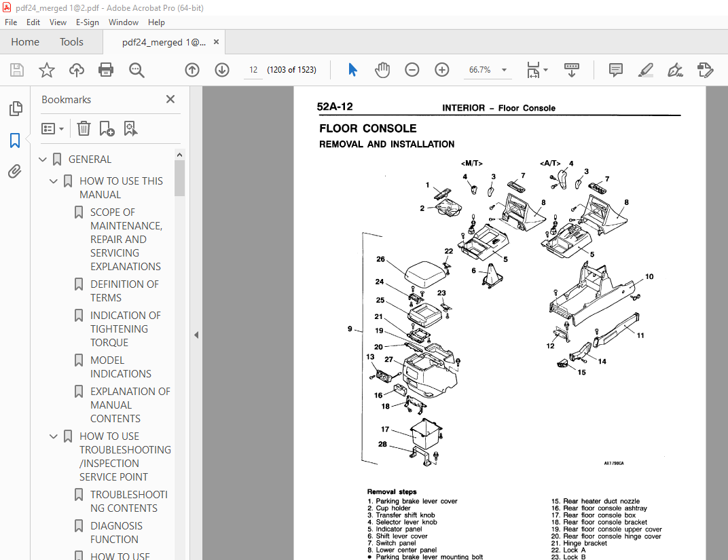The height and width of the screenshot is (560, 728).
Task: Open the Attachments panel
Action: tap(15, 172)
